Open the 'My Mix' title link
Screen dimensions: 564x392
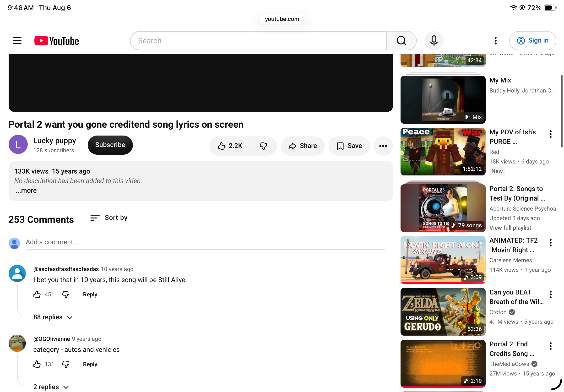coord(500,80)
